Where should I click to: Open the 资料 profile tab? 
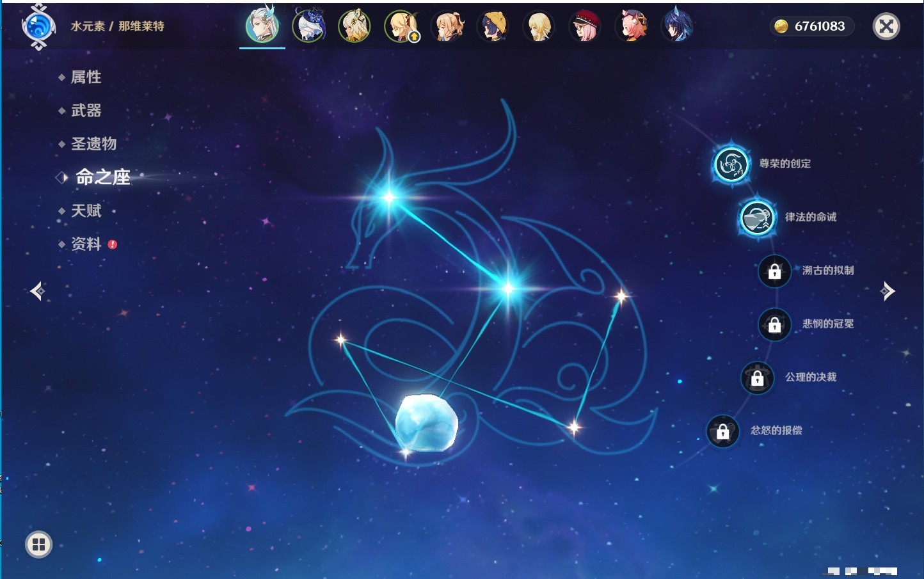click(x=86, y=244)
